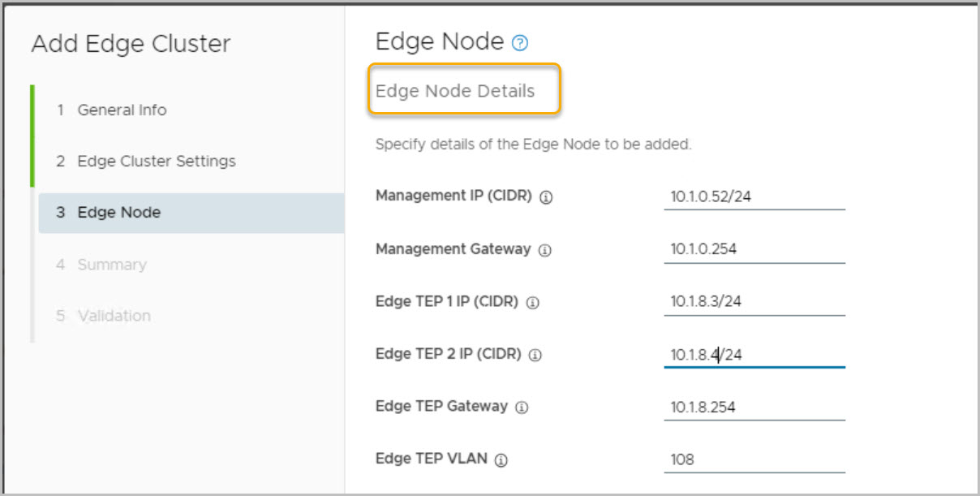The width and height of the screenshot is (980, 496).
Task: Select the Edge Node wizard step
Action: click(118, 213)
